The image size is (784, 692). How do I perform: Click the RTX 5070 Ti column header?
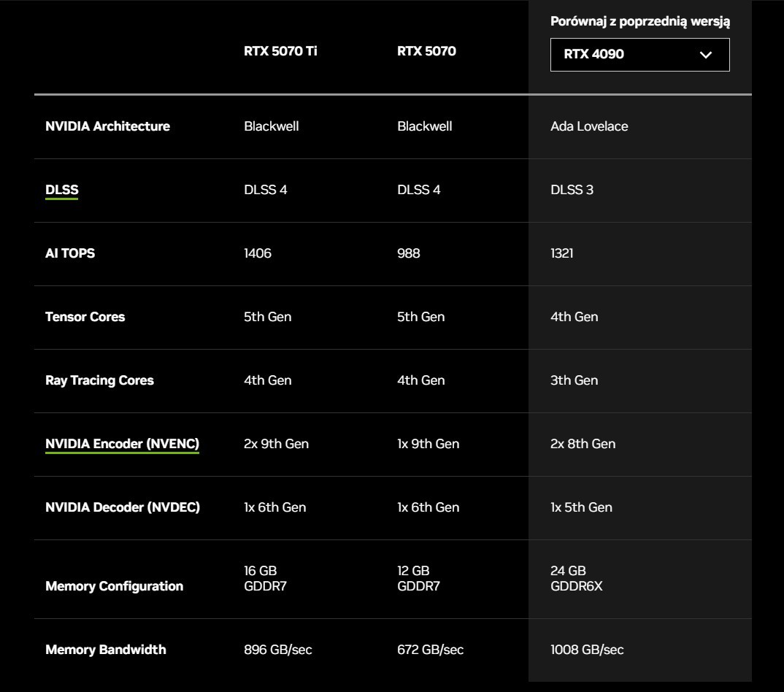click(280, 51)
